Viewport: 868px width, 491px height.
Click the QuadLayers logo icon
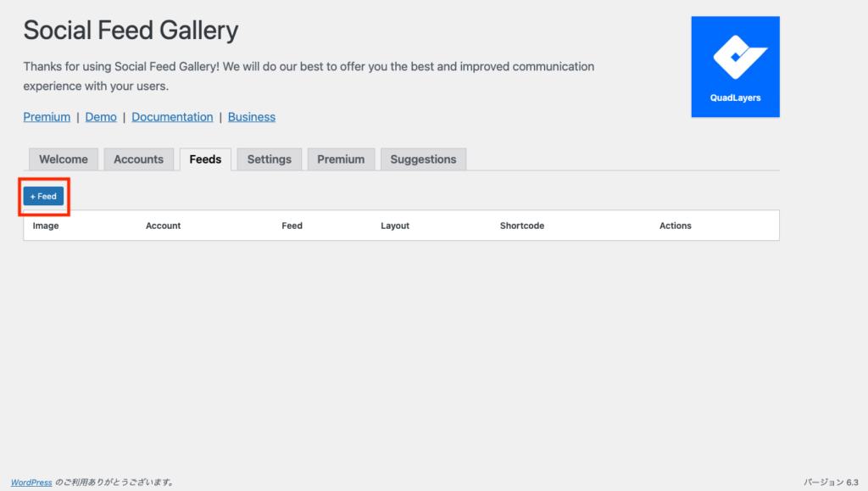pos(735,66)
